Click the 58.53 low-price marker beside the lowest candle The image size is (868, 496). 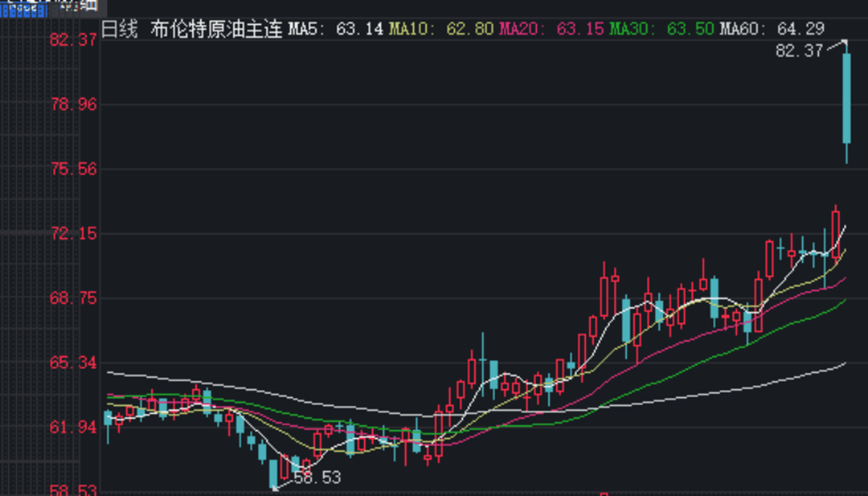(317, 478)
